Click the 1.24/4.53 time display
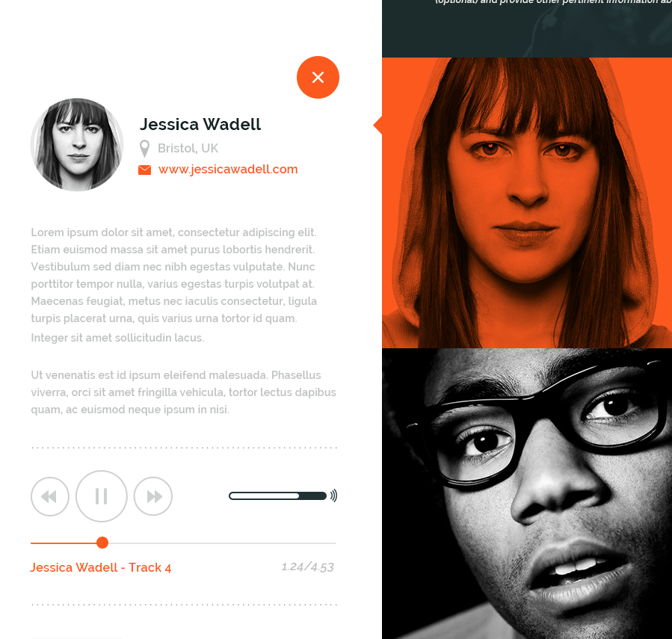Screen dimensions: 672x639 coord(307,567)
